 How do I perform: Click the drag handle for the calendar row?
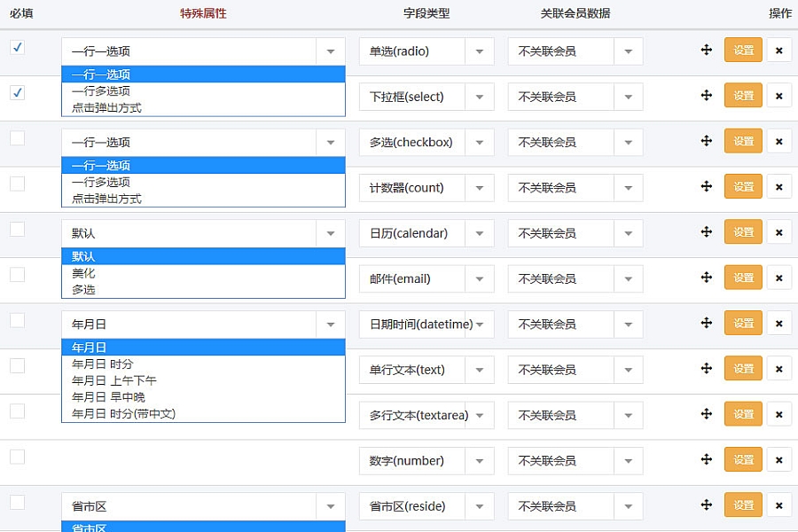pyautogui.click(x=707, y=232)
